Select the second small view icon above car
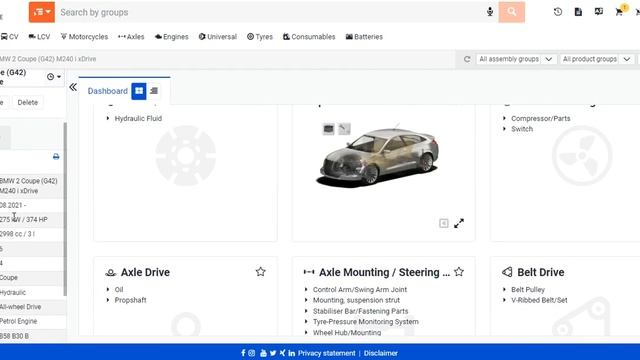Image resolution: width=640 pixels, height=360 pixels. click(x=344, y=129)
